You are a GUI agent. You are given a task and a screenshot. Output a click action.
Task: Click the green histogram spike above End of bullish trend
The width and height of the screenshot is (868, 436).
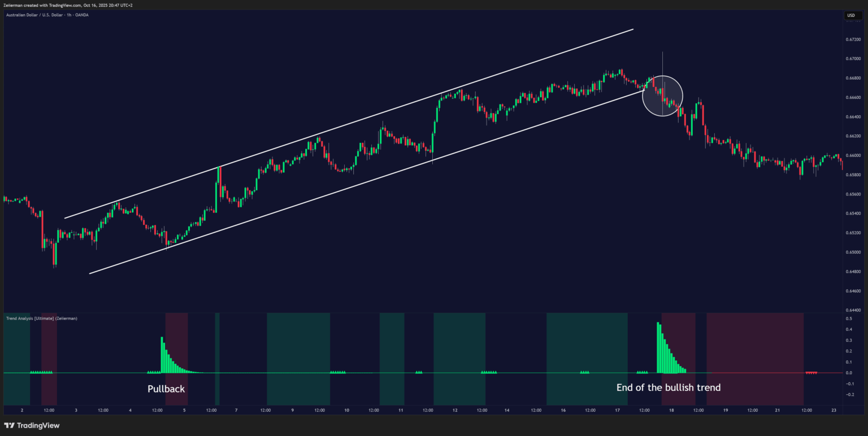(659, 347)
